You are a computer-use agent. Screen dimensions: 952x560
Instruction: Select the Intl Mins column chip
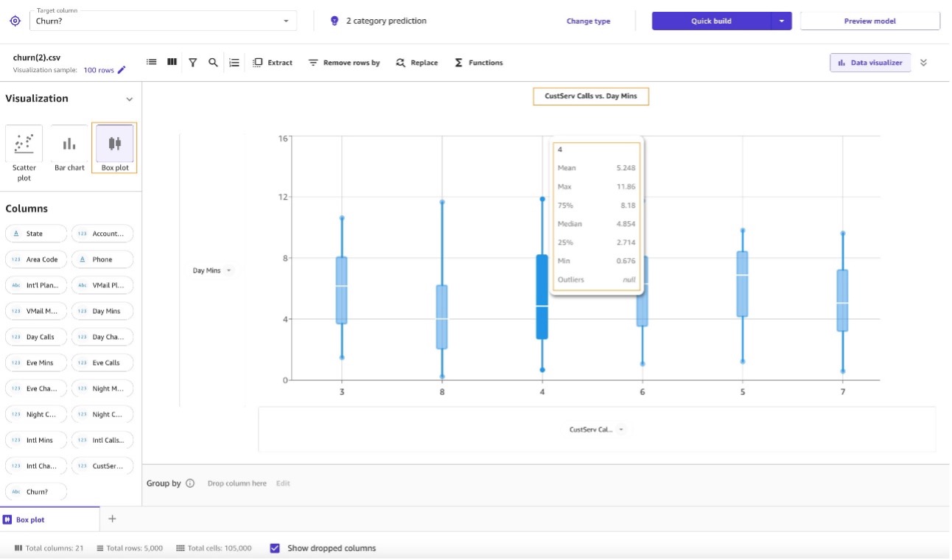[36, 440]
